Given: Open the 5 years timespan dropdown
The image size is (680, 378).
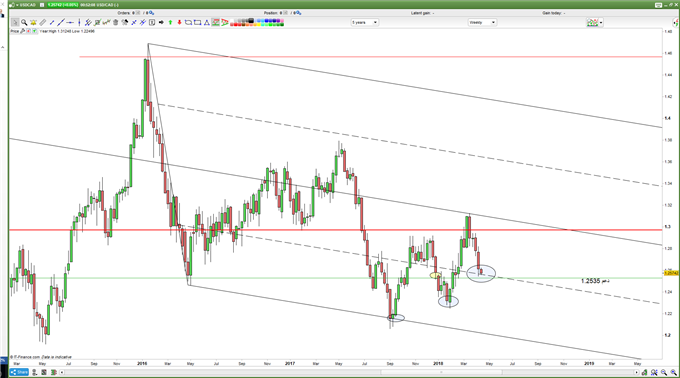Looking at the screenshot, I should (x=365, y=22).
